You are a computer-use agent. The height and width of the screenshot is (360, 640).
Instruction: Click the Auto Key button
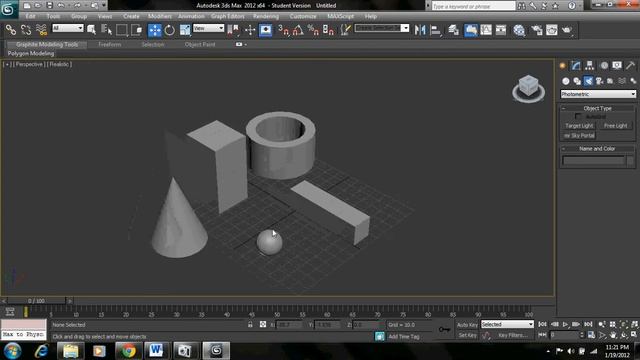(467, 325)
